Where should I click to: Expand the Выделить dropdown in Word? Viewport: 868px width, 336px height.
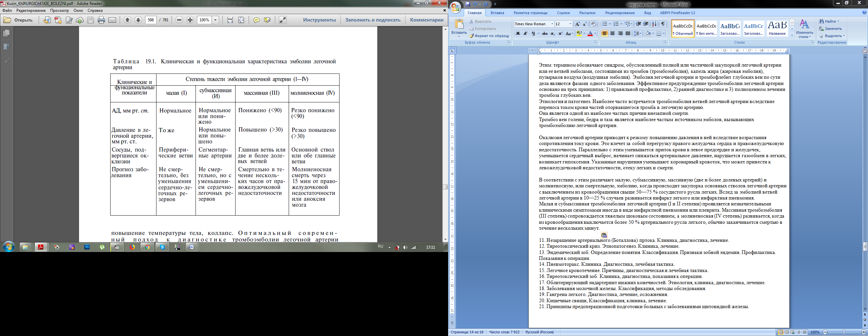[x=844, y=36]
